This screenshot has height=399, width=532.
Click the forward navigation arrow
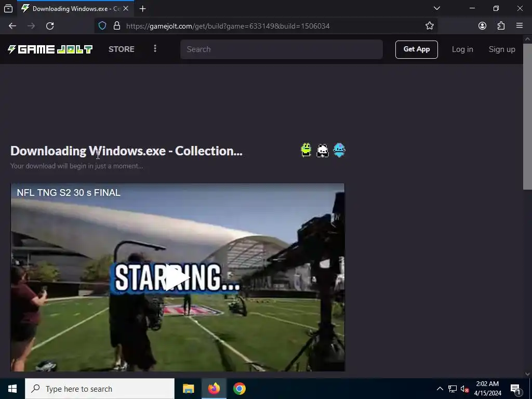[x=31, y=26]
